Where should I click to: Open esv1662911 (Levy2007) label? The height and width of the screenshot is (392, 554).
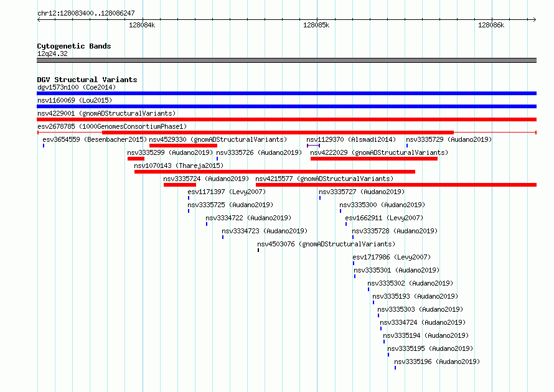point(384,218)
